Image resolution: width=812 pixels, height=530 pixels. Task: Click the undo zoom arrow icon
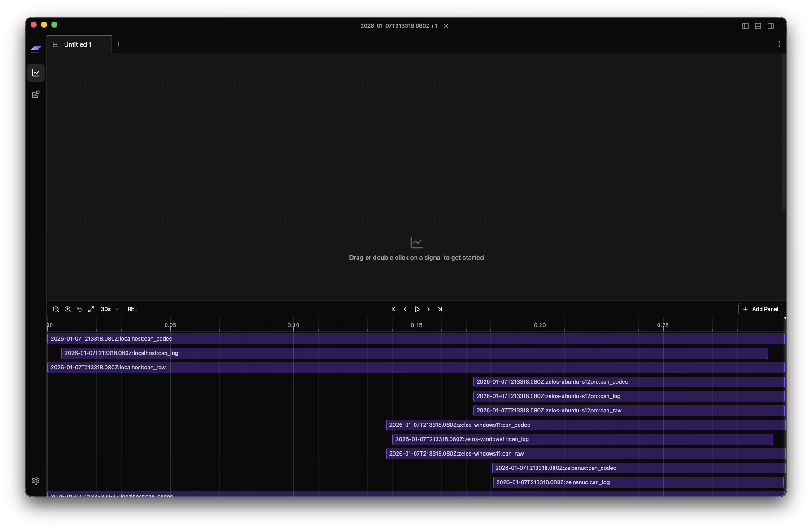[x=79, y=309]
